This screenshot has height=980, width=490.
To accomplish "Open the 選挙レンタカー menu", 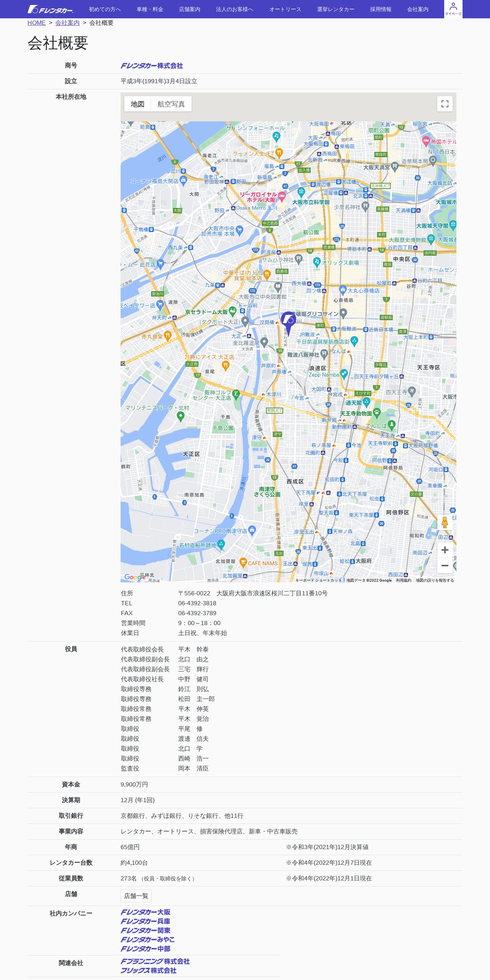I will click(335, 9).
